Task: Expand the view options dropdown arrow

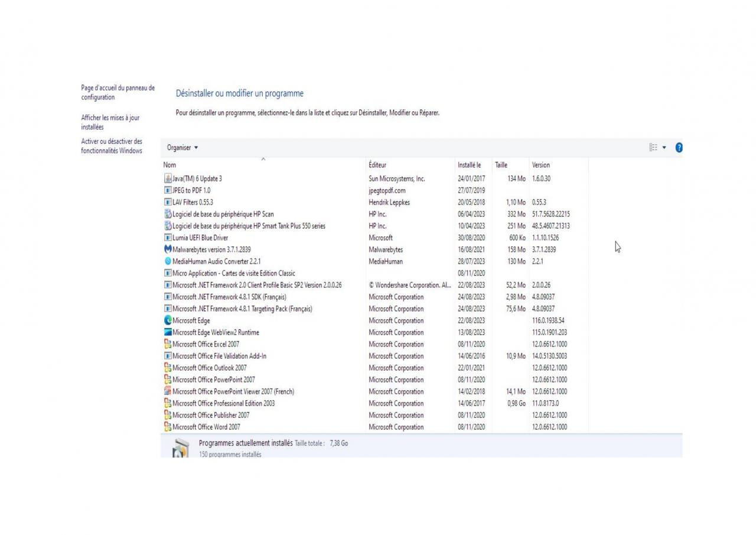Action: [664, 148]
